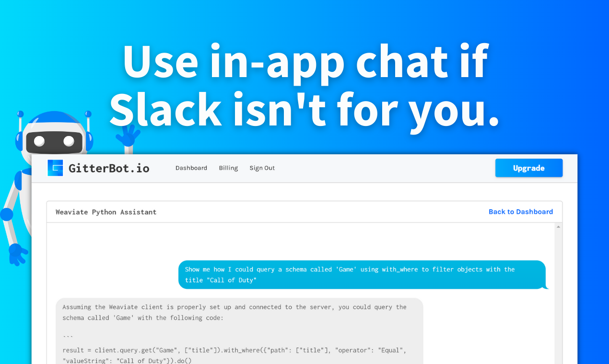Click the GitterBot.io logo icon
609x364 pixels.
click(x=55, y=168)
